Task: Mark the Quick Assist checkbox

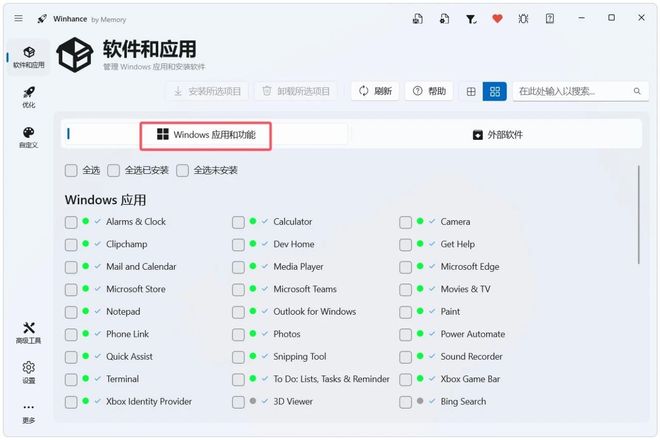Action: (71, 357)
